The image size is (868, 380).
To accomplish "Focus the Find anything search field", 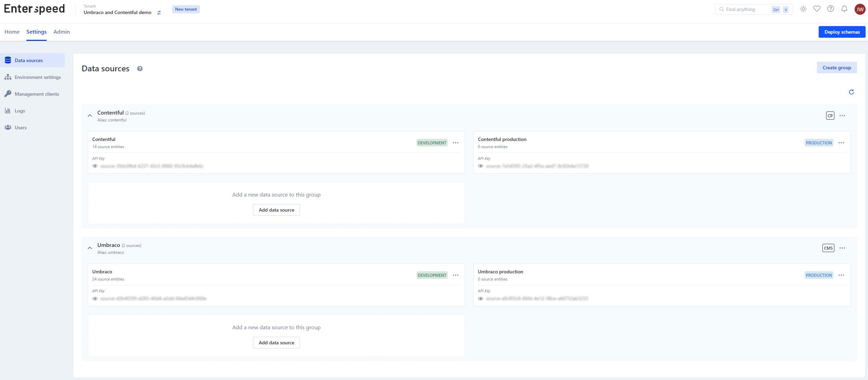I will (754, 9).
